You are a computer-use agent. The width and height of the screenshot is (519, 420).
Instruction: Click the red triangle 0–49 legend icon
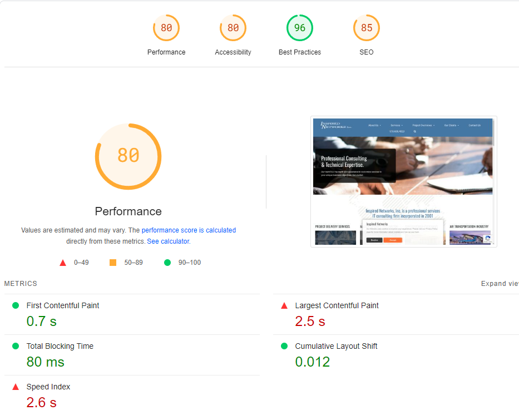pos(63,263)
